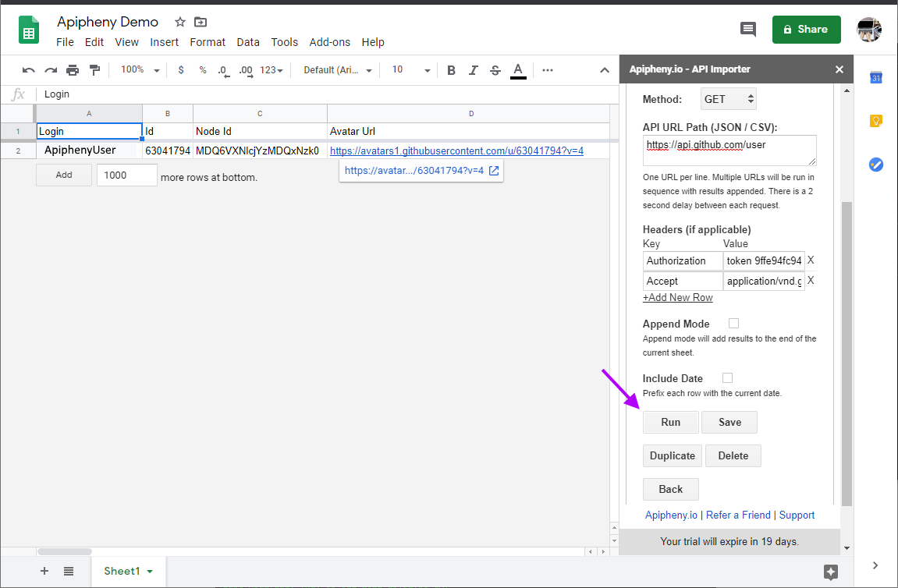Image resolution: width=898 pixels, height=588 pixels.
Task: Select the Paint format tool
Action: (x=94, y=70)
